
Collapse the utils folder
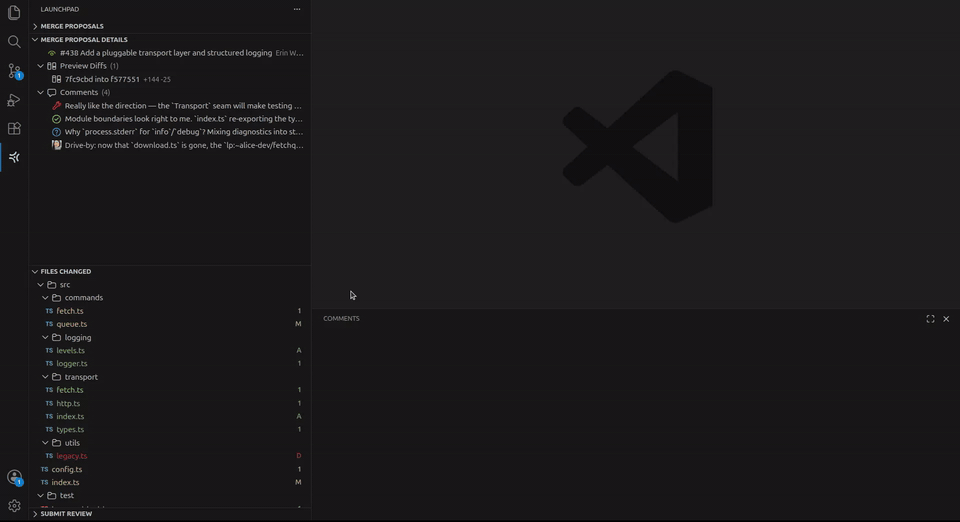click(45, 443)
